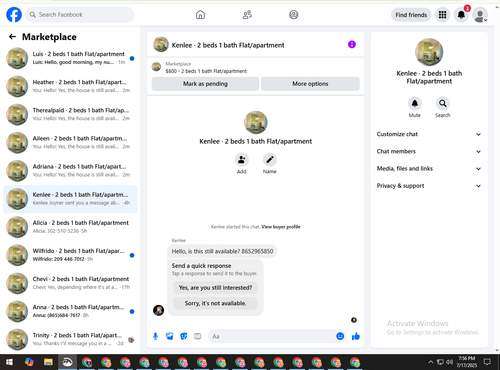
Task: Open the $800 listing thumbnail under Marketplace
Action: 156,67
